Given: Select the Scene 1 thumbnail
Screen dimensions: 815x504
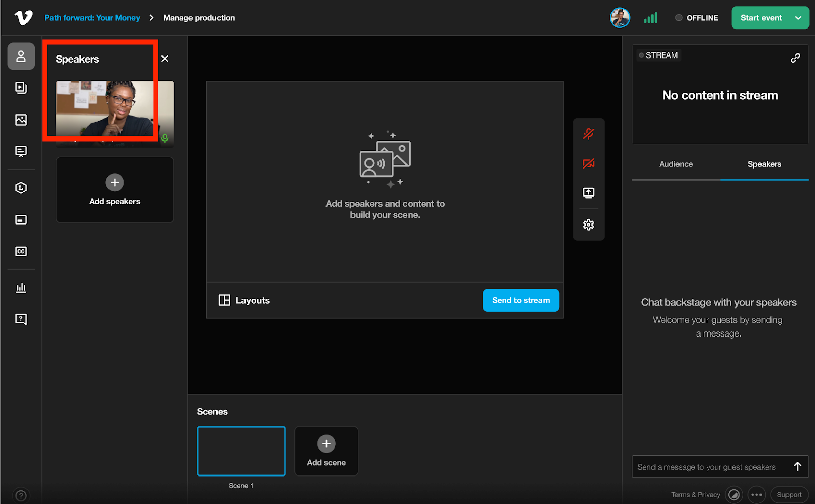Looking at the screenshot, I should pos(241,451).
